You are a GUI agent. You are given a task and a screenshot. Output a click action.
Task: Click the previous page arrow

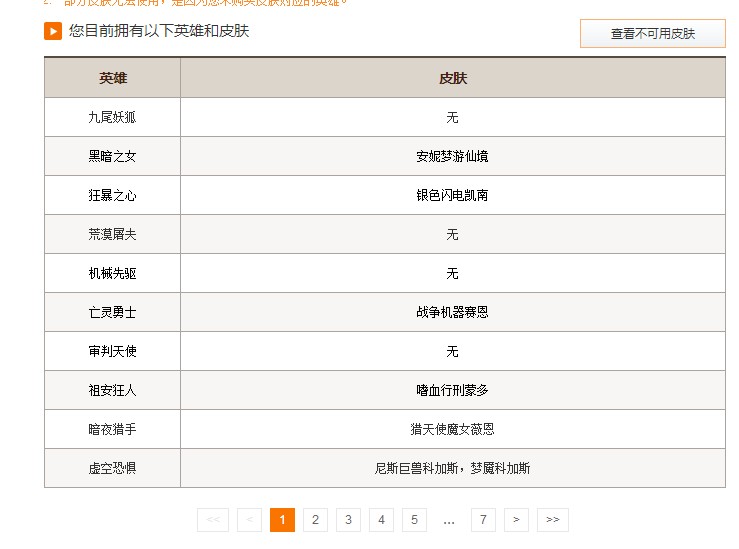click(249, 520)
